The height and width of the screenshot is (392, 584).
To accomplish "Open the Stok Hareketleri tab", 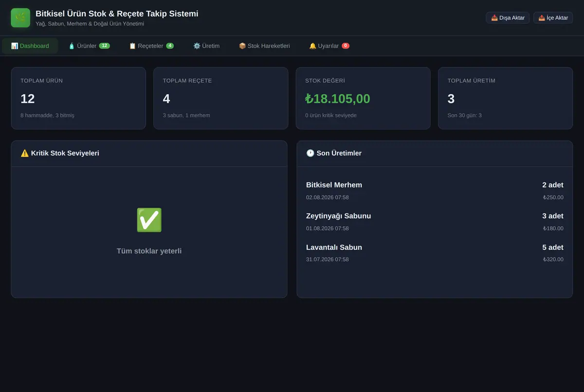I will pyautogui.click(x=264, y=46).
